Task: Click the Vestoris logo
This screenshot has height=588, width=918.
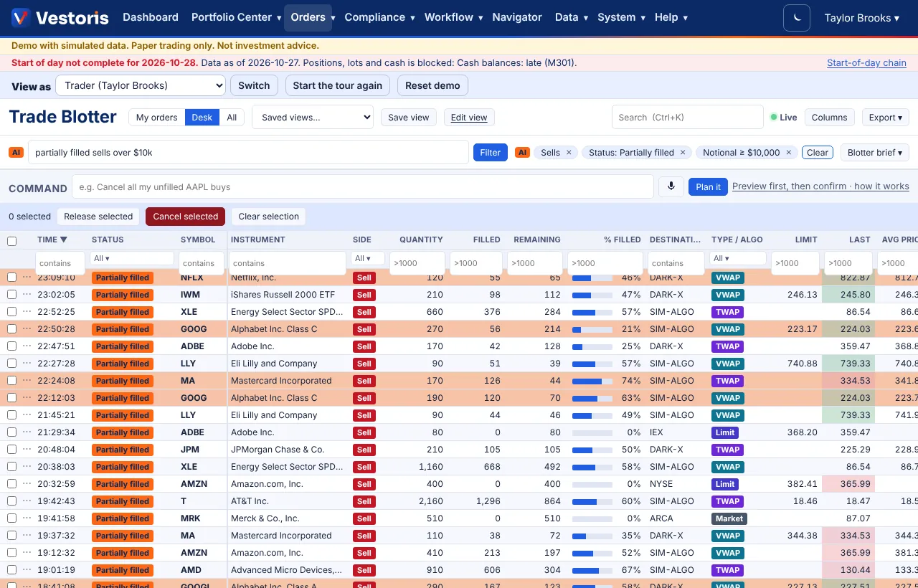Action: pyautogui.click(x=60, y=18)
